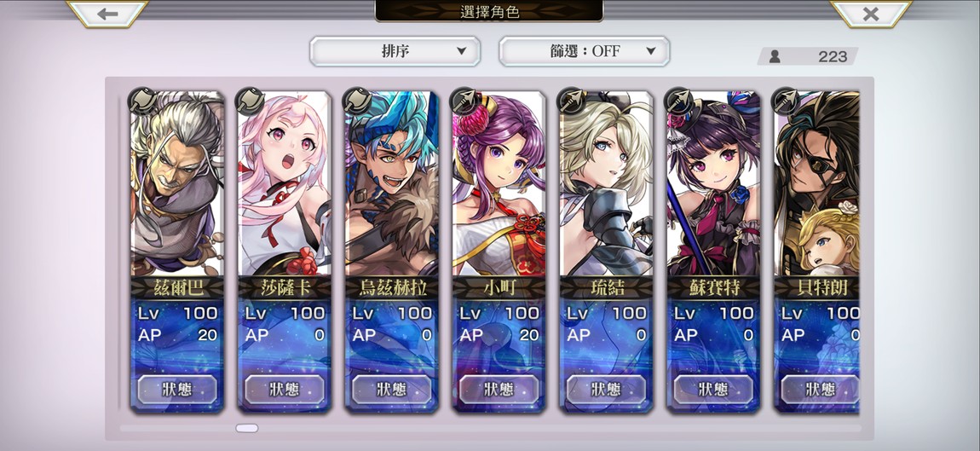The image size is (980, 451).
Task: Close the character selection screen
Action: coord(871,14)
